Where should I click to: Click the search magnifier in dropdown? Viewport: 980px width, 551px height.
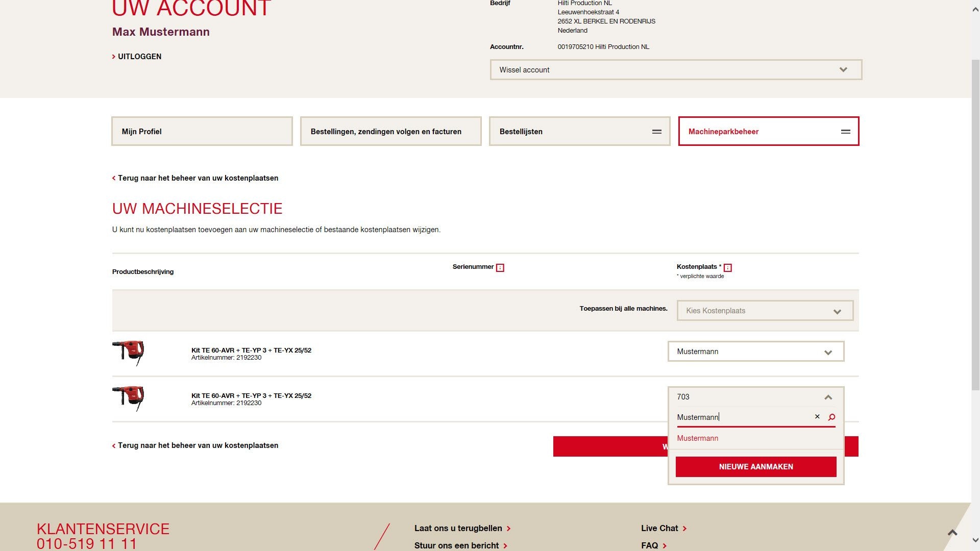pyautogui.click(x=831, y=417)
